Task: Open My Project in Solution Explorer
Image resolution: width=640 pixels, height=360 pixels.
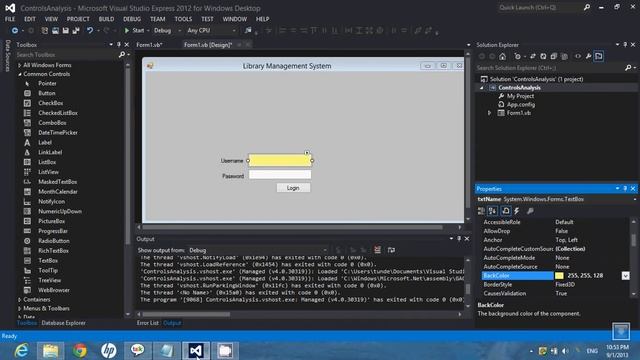Action: coord(520,96)
